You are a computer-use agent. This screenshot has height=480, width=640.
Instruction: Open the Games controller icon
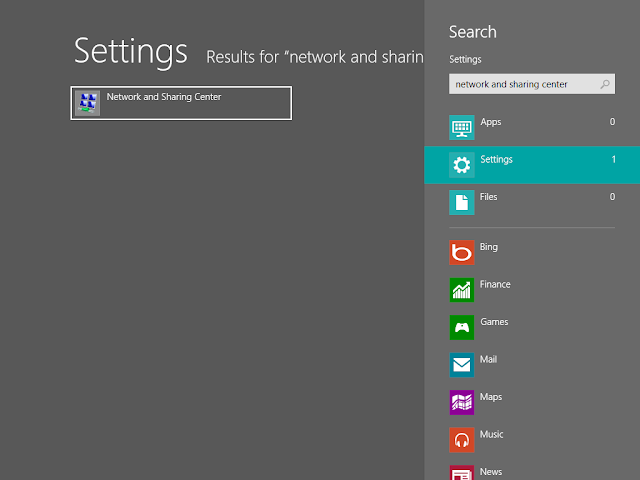pos(462,327)
